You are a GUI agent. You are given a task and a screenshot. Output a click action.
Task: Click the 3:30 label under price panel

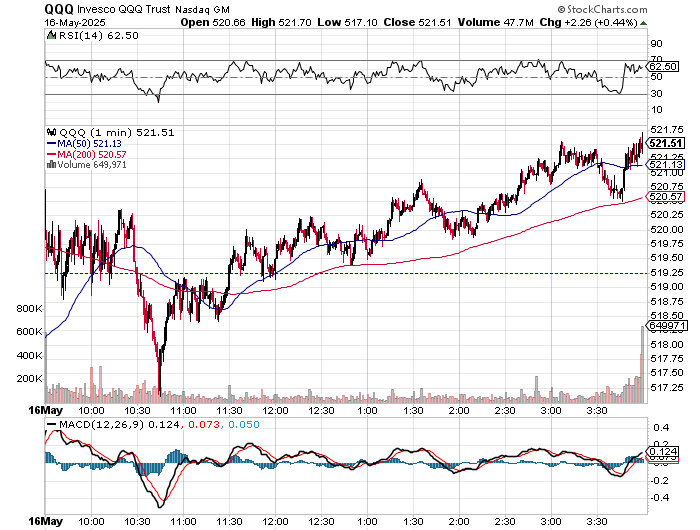[597, 411]
